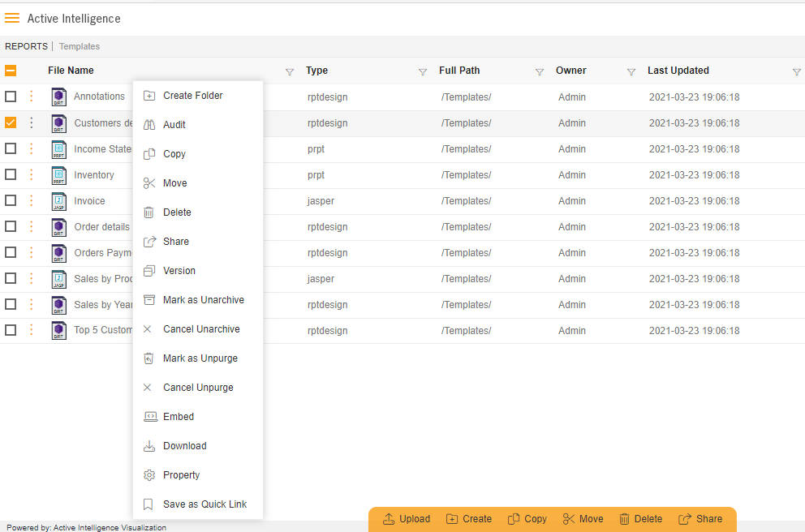
Task: Open three-dot menu for Annotations row
Action: tap(32, 96)
